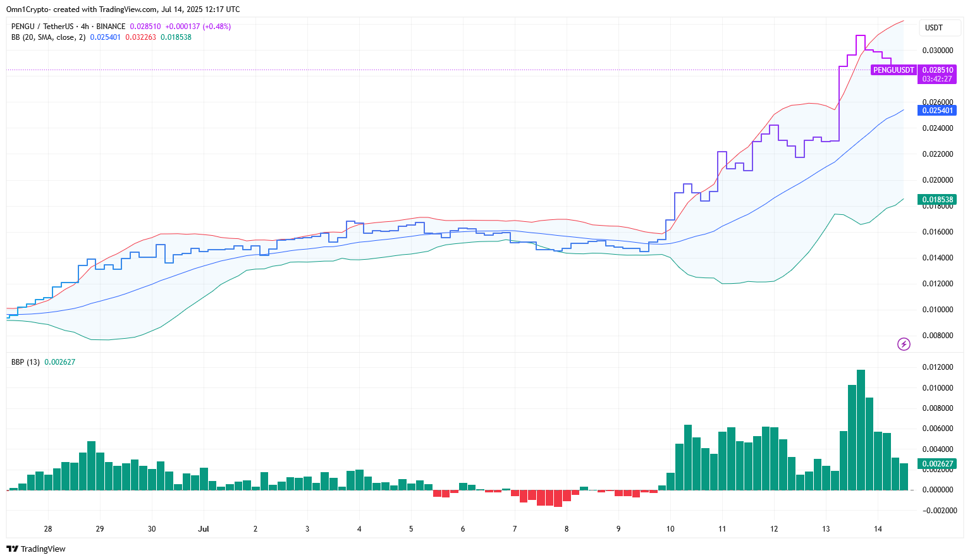Click the green 0.002627 BBP axis label
Screen dimensions: 970x560
[x=937, y=464]
